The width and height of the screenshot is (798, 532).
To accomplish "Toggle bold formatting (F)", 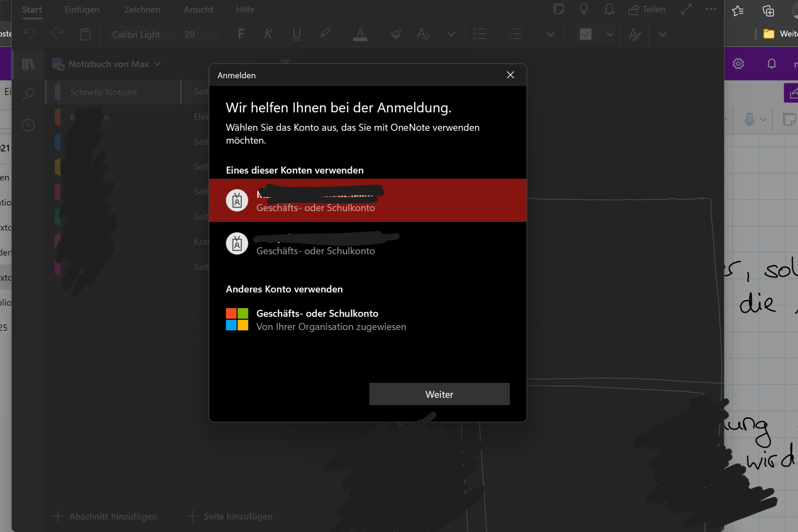I will point(241,34).
